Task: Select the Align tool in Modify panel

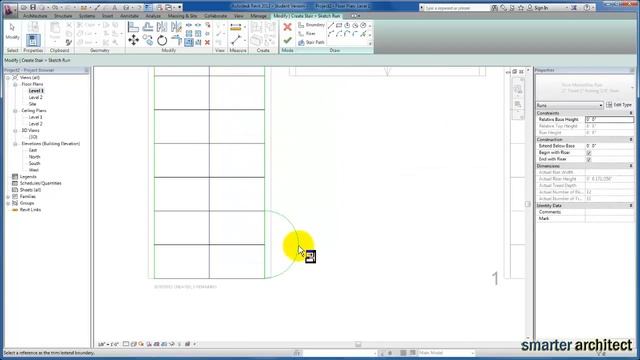Action: pyautogui.click(x=133, y=27)
